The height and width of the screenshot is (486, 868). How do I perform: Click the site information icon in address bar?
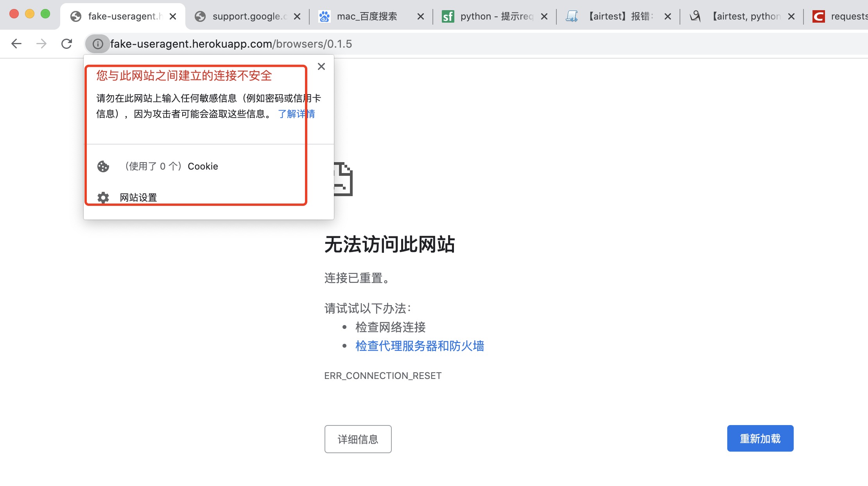[x=97, y=44]
